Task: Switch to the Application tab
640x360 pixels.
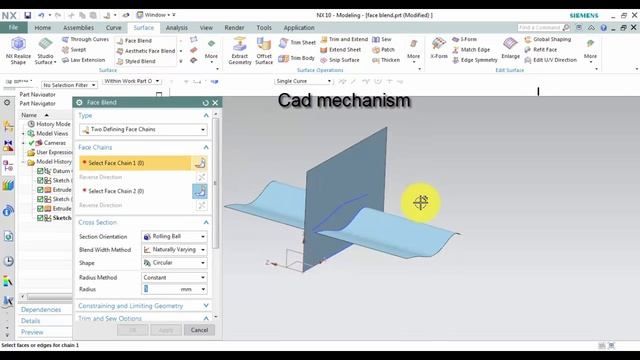Action: 299,28
